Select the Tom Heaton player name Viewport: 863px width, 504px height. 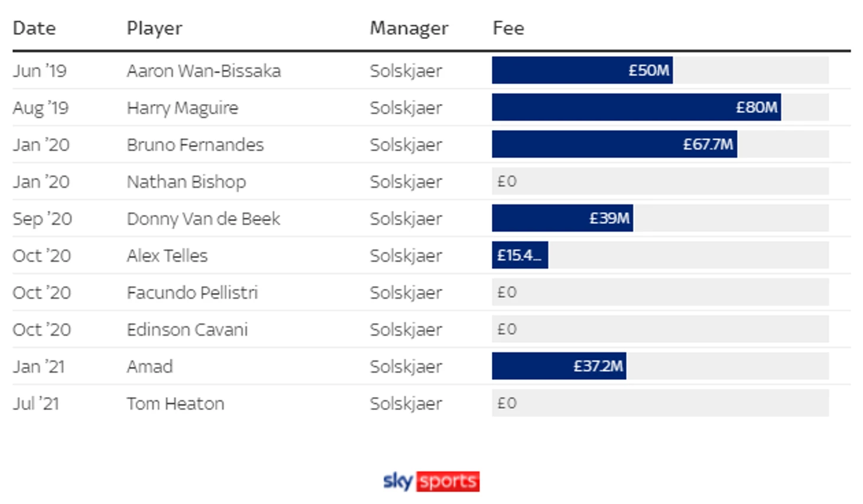(x=176, y=404)
